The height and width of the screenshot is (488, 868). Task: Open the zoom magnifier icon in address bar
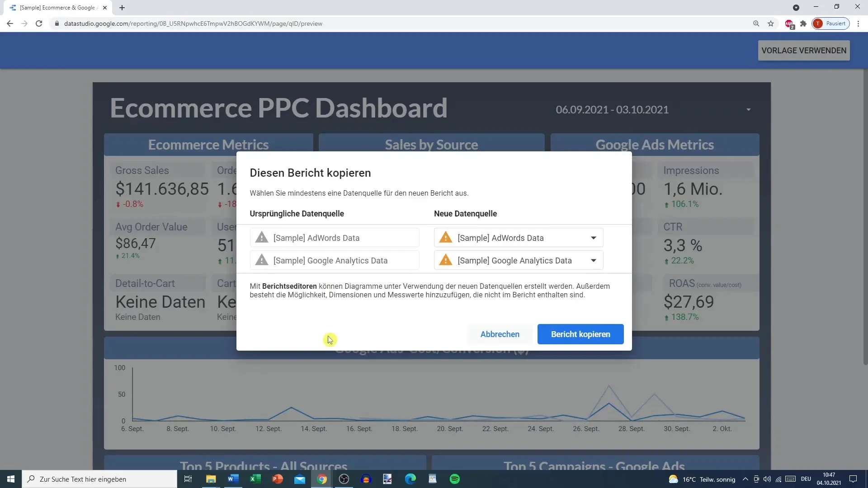pos(756,23)
